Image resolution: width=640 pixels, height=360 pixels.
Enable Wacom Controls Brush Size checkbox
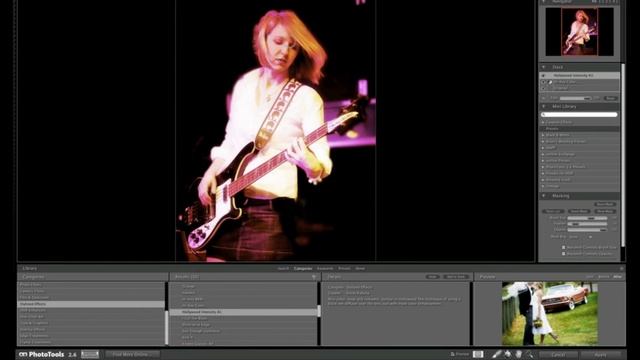pos(564,247)
